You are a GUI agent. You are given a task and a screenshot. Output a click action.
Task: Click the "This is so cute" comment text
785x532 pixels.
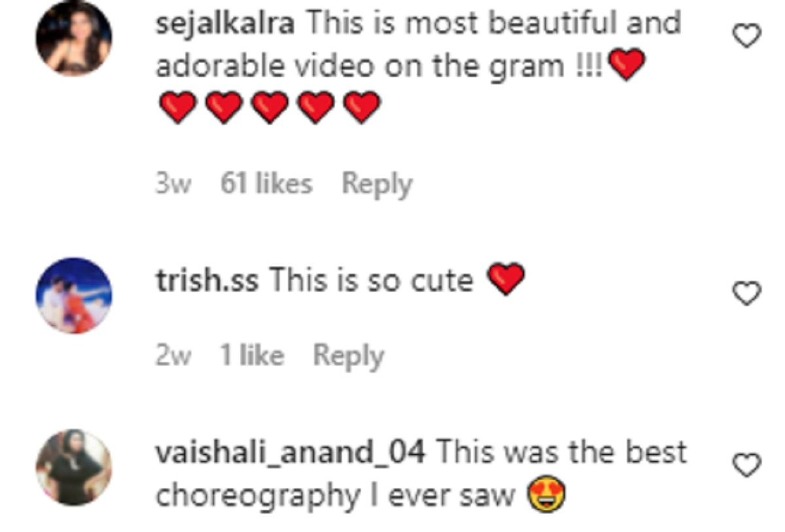[x=372, y=281]
